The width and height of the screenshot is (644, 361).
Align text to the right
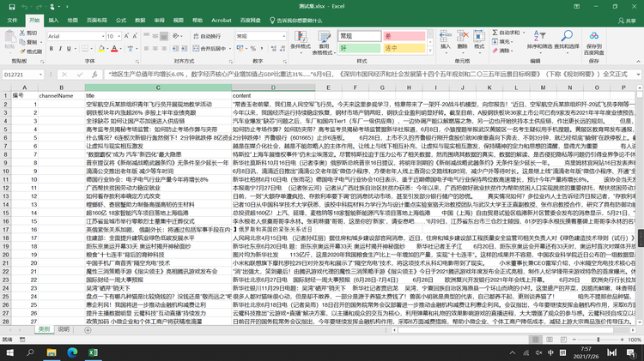pos(164,48)
